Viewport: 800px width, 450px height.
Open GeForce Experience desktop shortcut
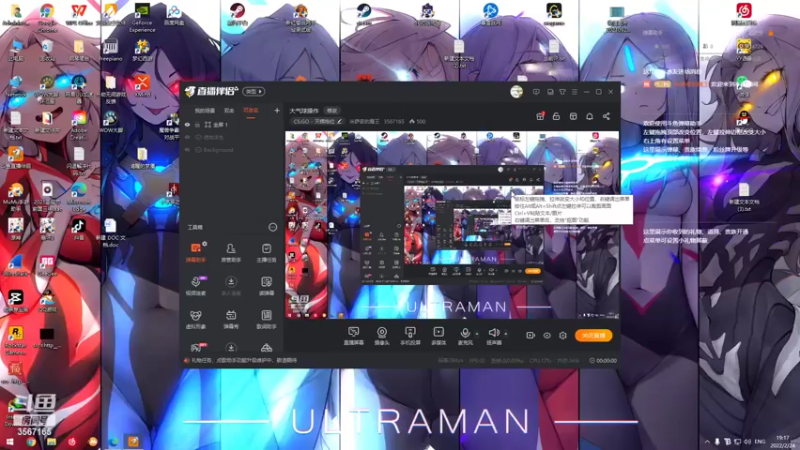point(142,17)
